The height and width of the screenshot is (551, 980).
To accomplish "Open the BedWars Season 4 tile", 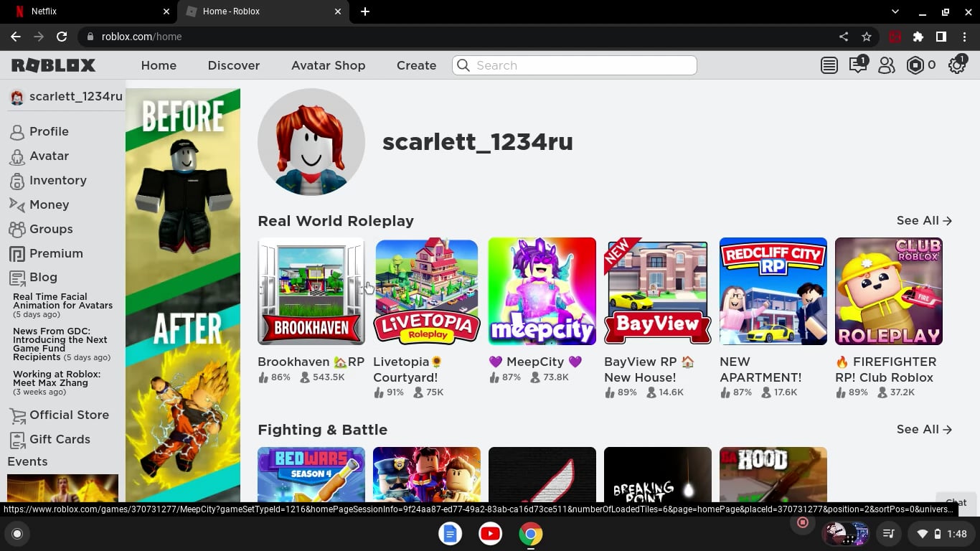I will (x=311, y=474).
